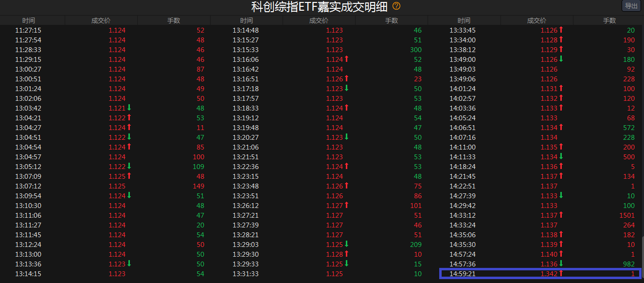Click volume 101 in the 13:26:12 row
This screenshot has height=283, width=644.
click(x=416, y=206)
